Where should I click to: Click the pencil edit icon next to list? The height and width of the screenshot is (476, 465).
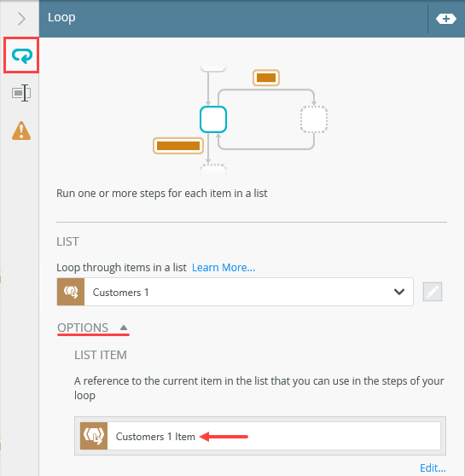click(433, 292)
